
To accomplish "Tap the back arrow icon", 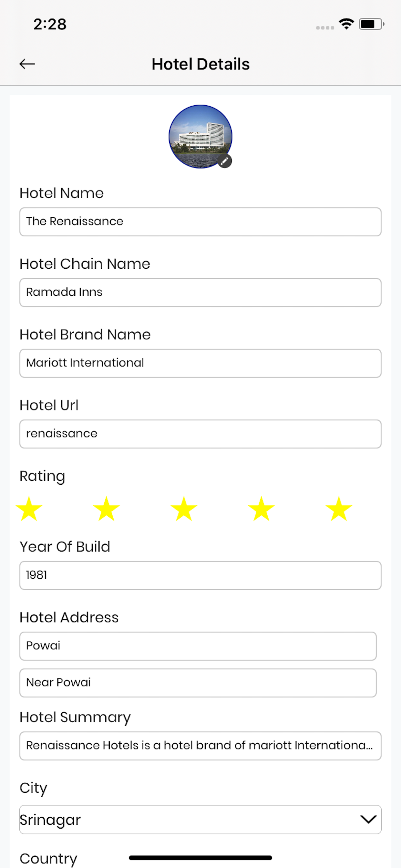I will point(27,64).
